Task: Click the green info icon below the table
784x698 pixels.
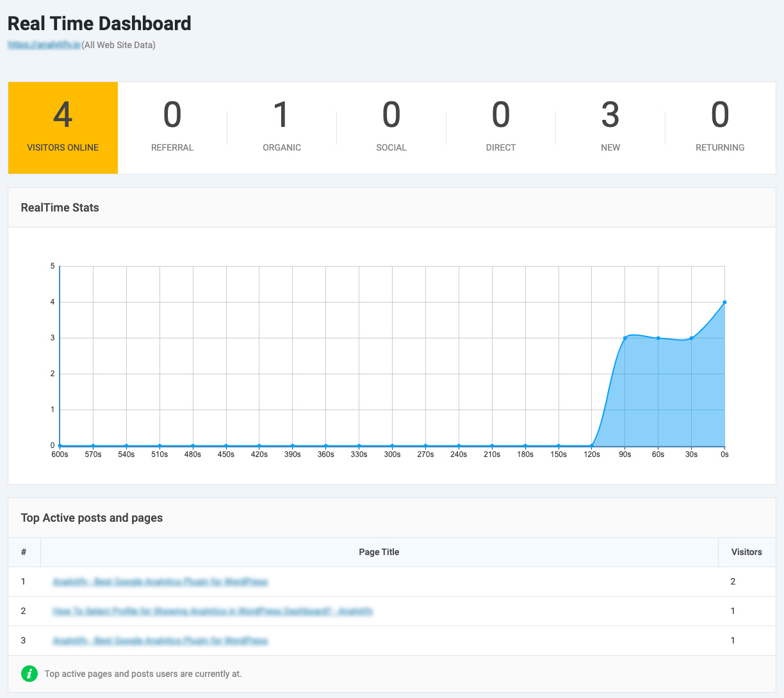Action: pyautogui.click(x=29, y=674)
